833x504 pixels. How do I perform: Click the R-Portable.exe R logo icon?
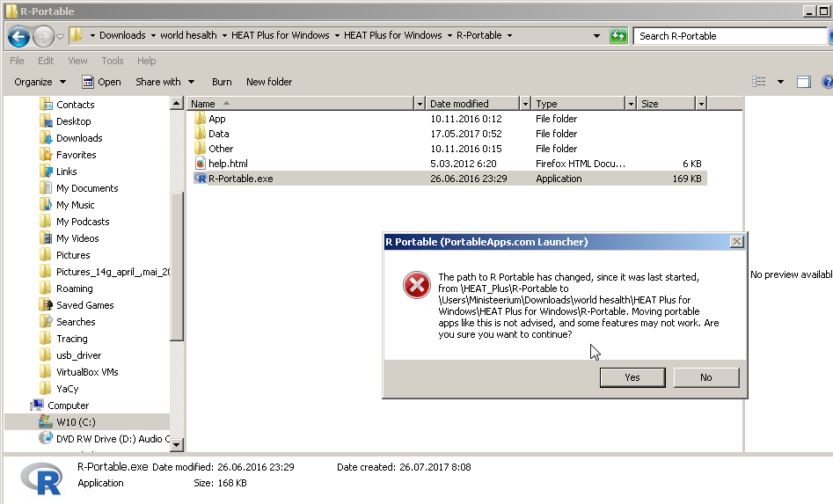coord(201,179)
